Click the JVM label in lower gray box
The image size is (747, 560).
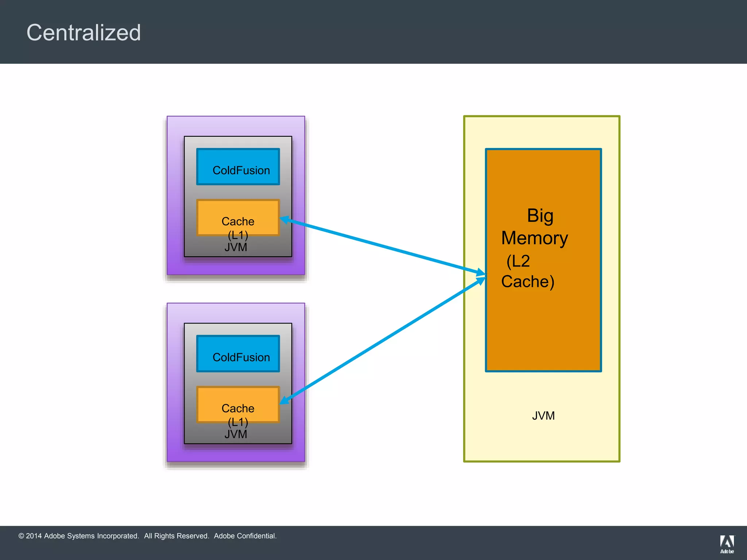click(x=236, y=435)
